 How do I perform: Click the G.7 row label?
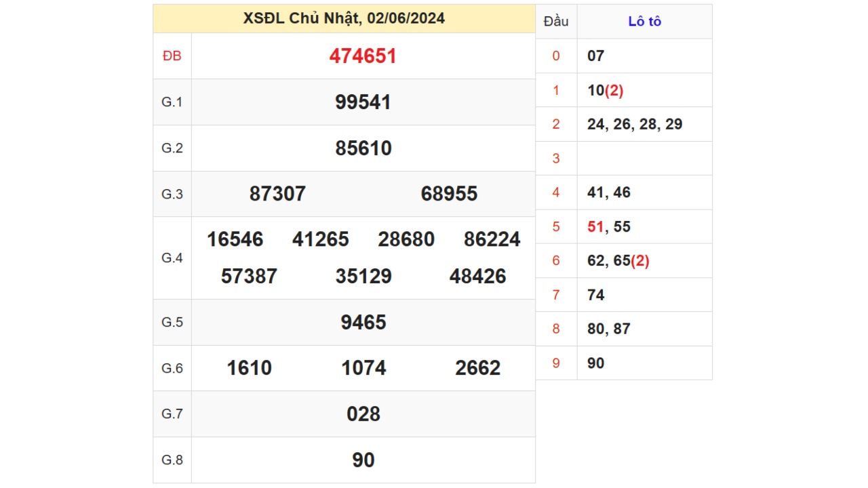coord(172,414)
